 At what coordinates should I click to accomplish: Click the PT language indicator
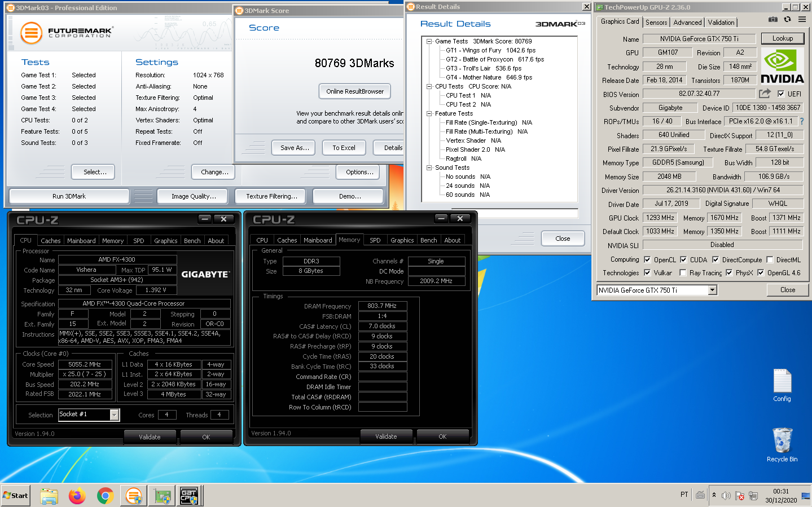pos(684,495)
